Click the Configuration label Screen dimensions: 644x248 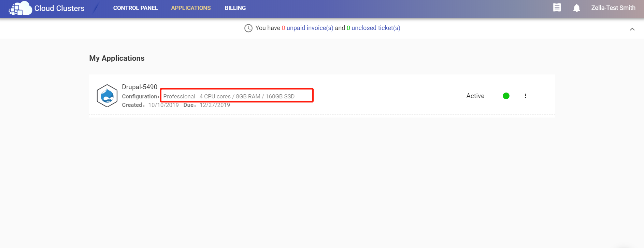[140, 96]
